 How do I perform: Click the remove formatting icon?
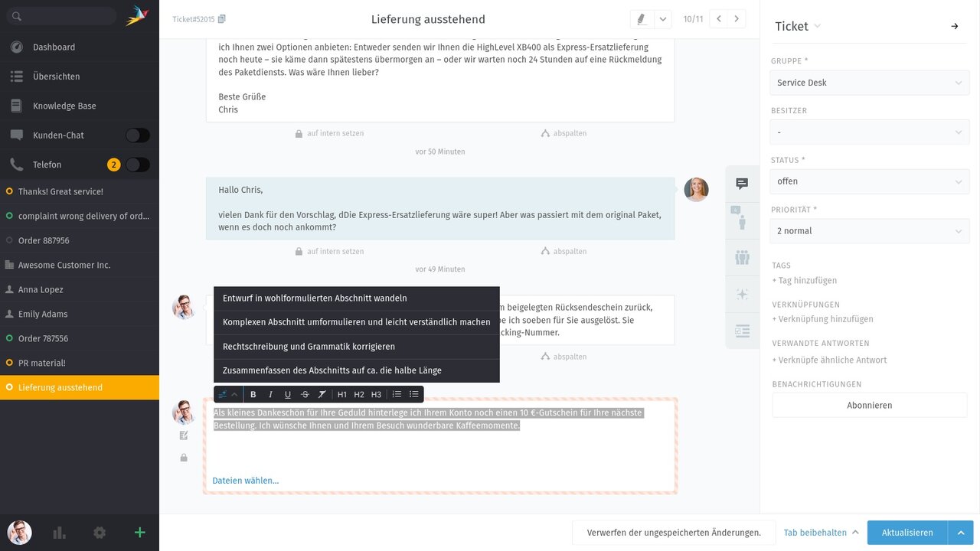(322, 394)
